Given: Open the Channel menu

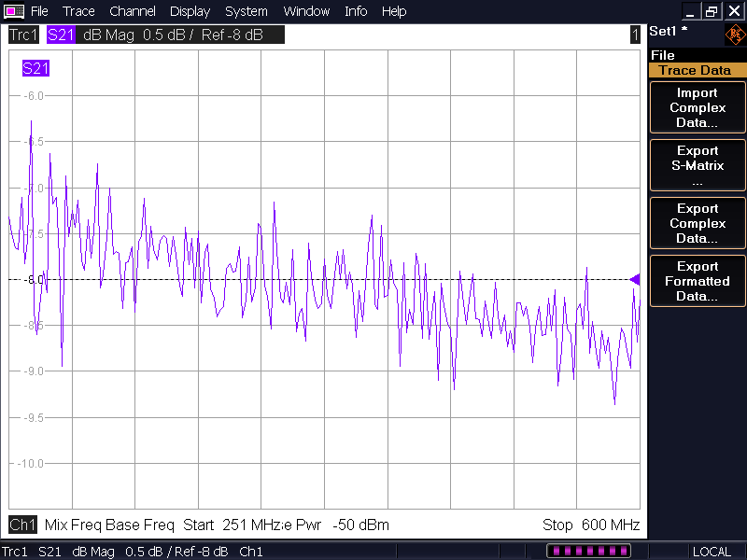Looking at the screenshot, I should (x=133, y=11).
